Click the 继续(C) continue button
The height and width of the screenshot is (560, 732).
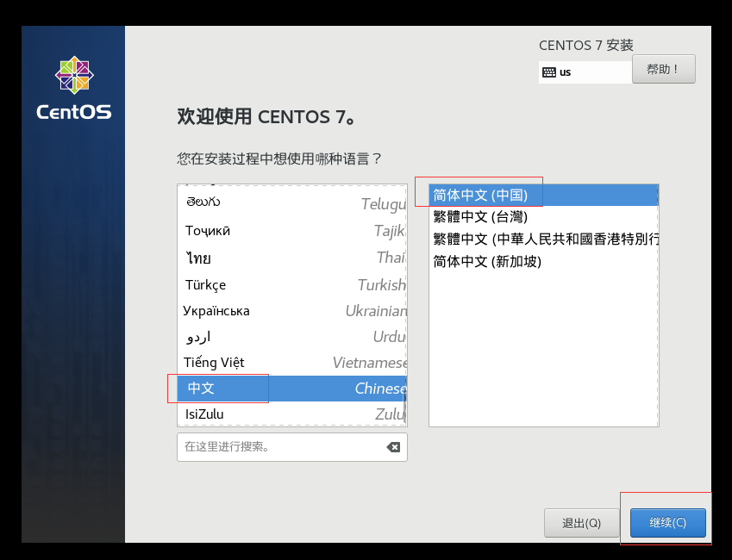[667, 523]
